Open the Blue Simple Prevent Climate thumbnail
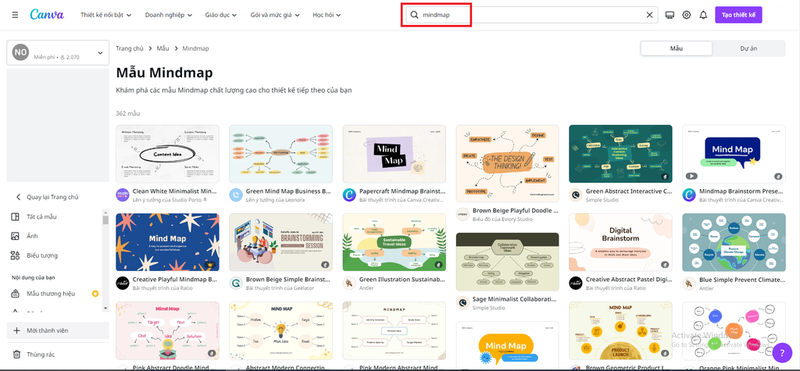The image size is (800, 371). coord(734,242)
